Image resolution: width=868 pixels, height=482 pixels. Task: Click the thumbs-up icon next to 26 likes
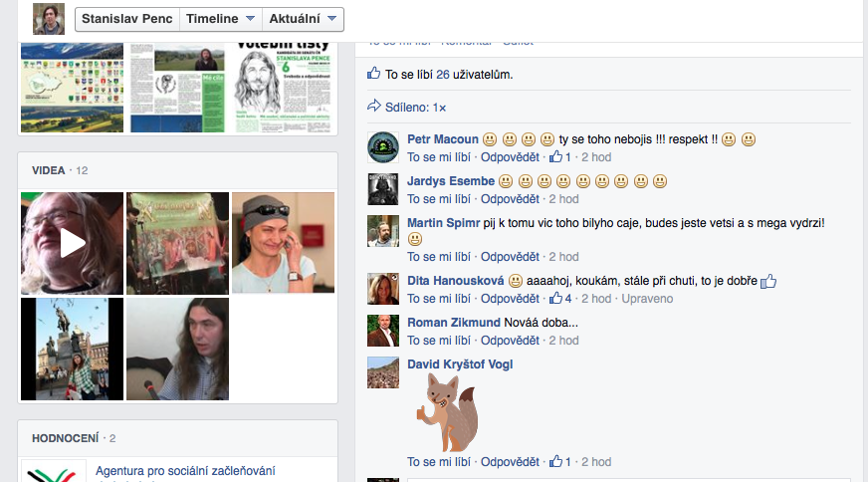[x=373, y=73]
